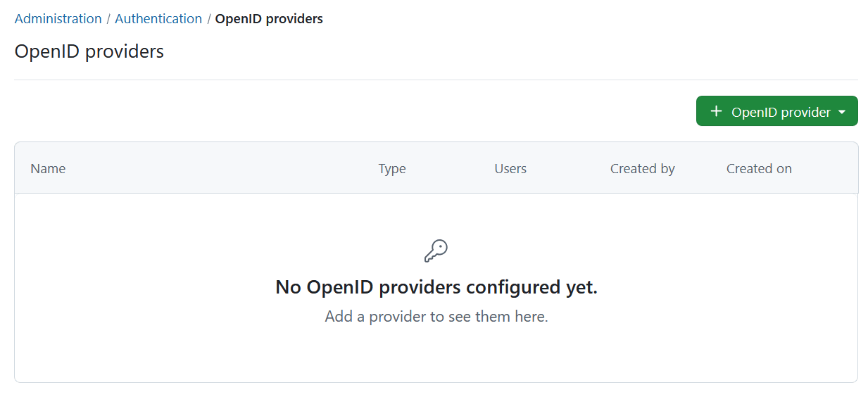
Task: Select the Users column header
Action: click(510, 168)
